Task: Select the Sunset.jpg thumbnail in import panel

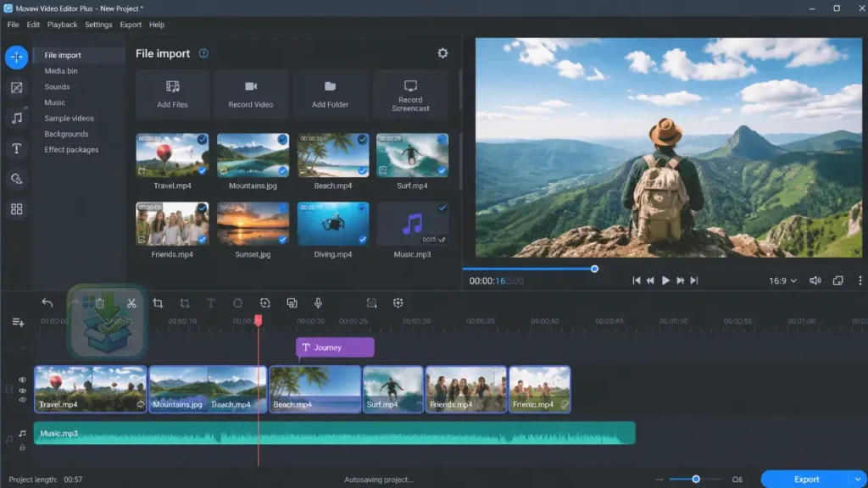Action: [x=253, y=224]
